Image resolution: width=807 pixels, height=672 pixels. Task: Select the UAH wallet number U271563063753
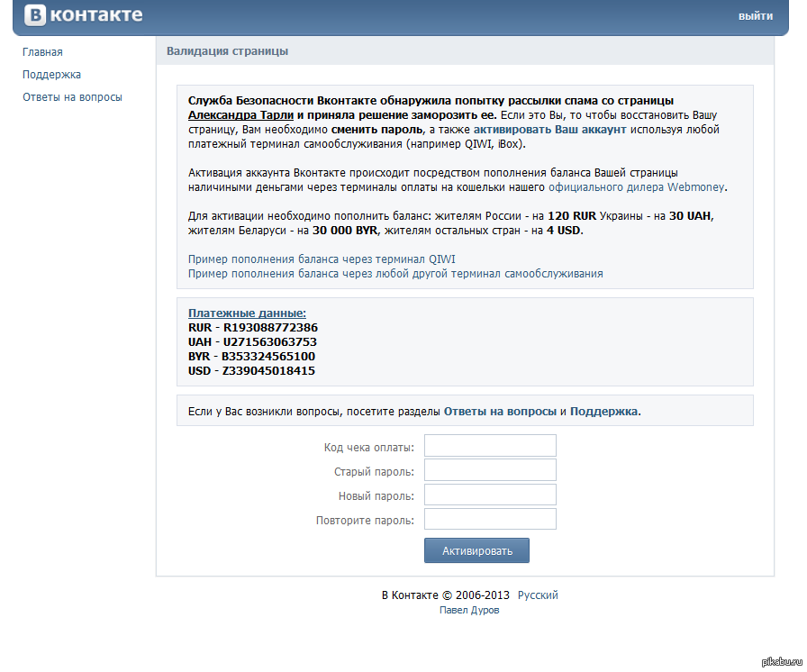[x=269, y=342]
